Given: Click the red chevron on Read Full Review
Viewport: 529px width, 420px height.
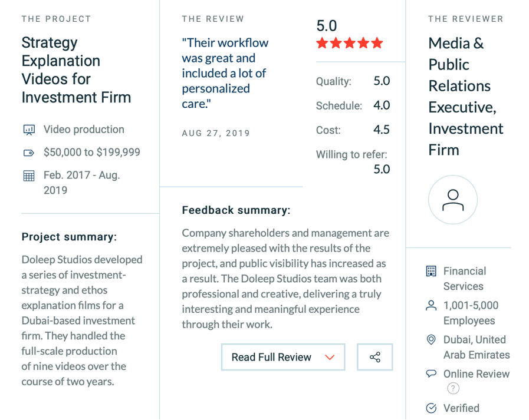Looking at the screenshot, I should tap(330, 358).
